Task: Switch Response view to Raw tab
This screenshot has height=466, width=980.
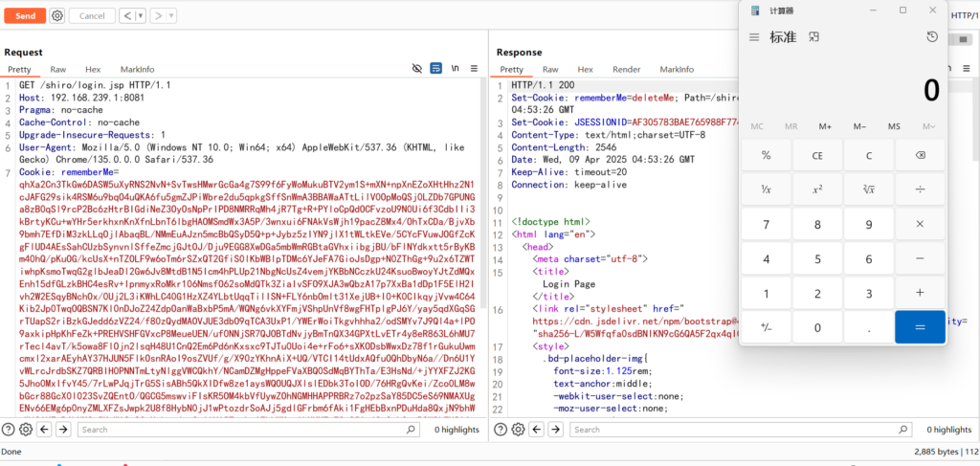Action: coord(550,70)
